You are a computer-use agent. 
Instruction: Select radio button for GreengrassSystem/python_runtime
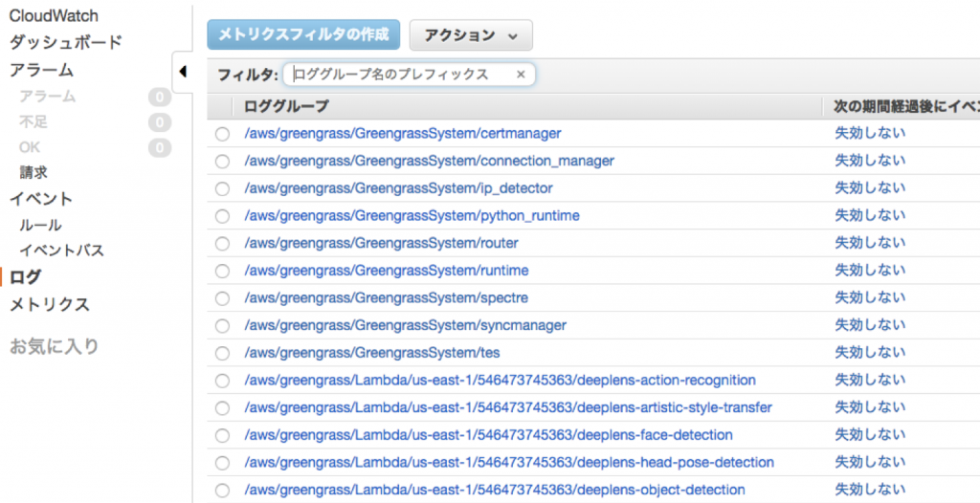[222, 216]
